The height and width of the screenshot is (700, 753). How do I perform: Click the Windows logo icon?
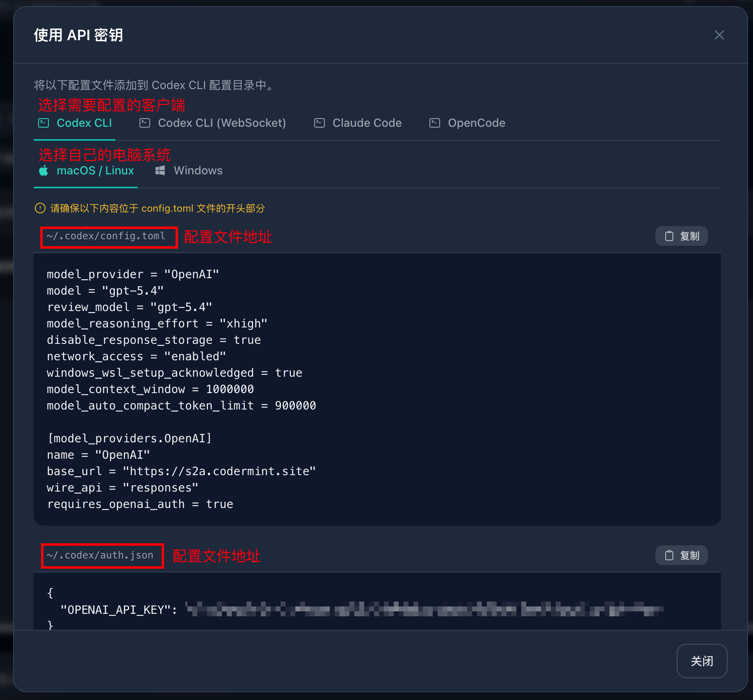[160, 171]
